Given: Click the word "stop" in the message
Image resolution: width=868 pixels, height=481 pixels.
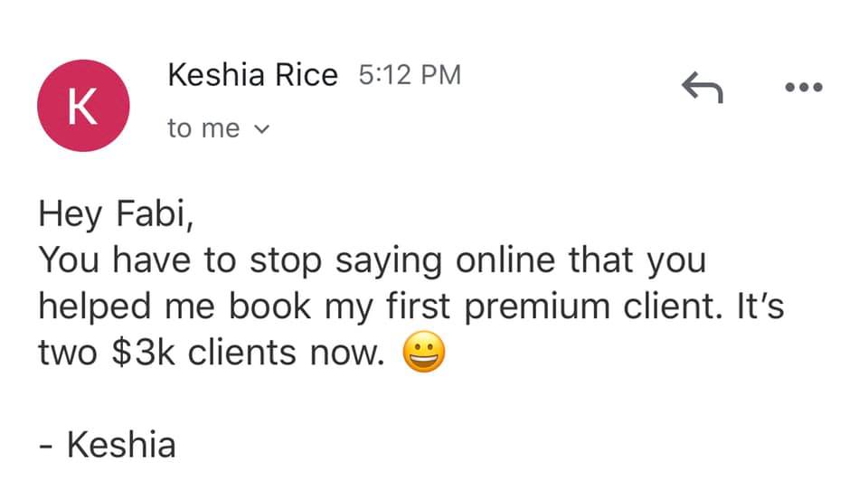Looking at the screenshot, I should click(x=285, y=262).
